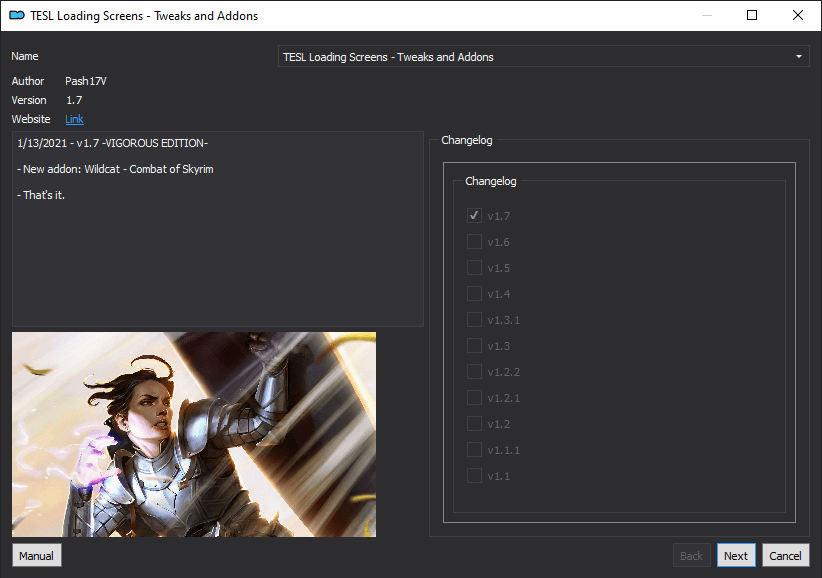Minimize the installer window
The image size is (822, 578).
707,15
